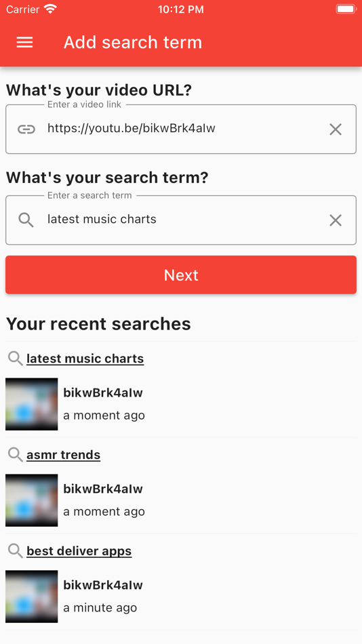The image size is (362, 644).
Task: Focus the search term input field
Action: point(181,220)
